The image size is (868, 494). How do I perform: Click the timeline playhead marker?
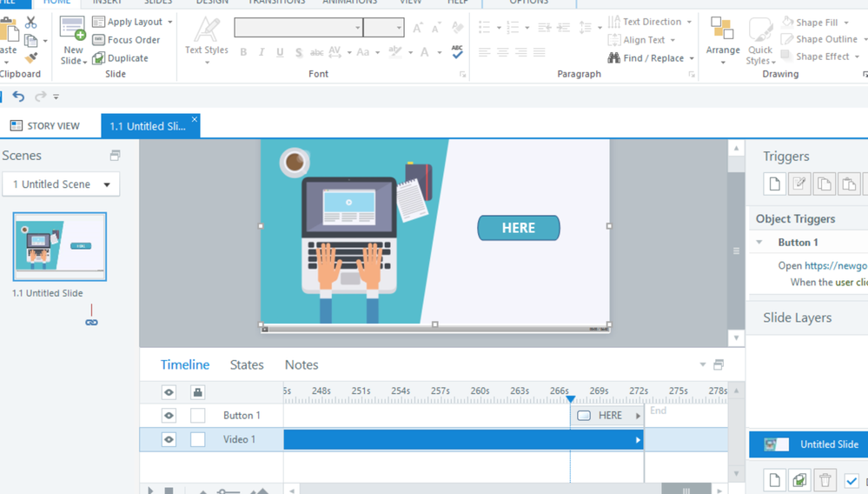(x=571, y=399)
